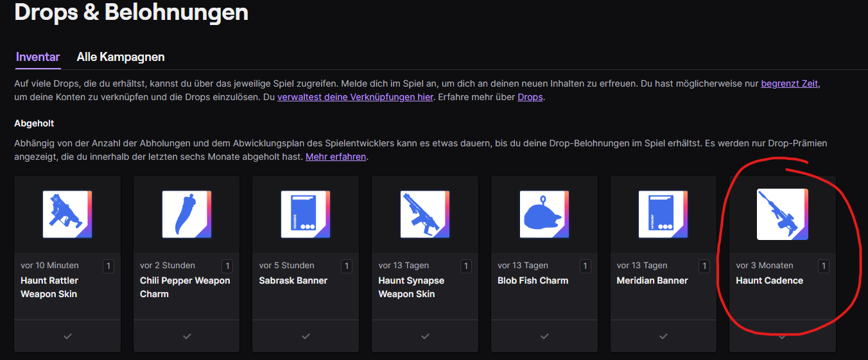Open the 'Mehr erfahren' link
The height and width of the screenshot is (360, 868).
[335, 157]
